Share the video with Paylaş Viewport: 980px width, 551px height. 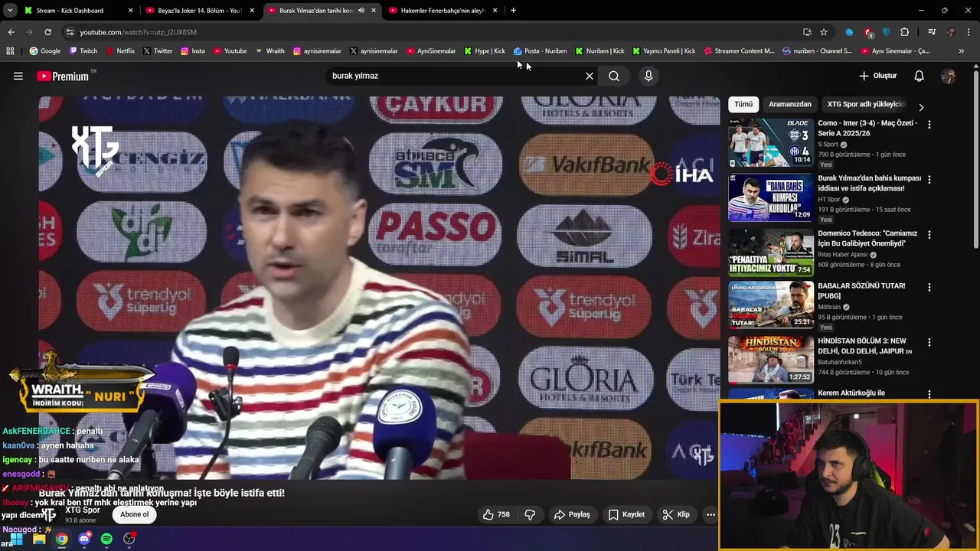point(572,514)
